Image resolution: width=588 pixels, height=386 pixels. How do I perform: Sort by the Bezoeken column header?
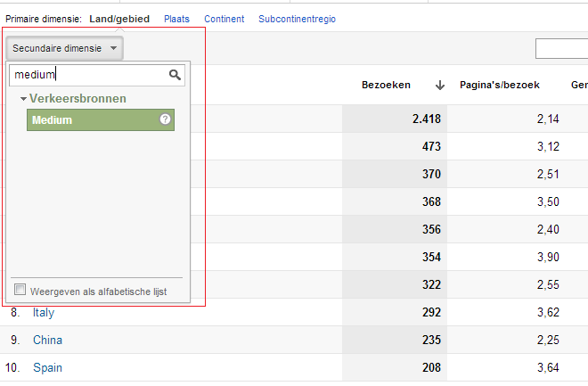pyautogui.click(x=386, y=86)
